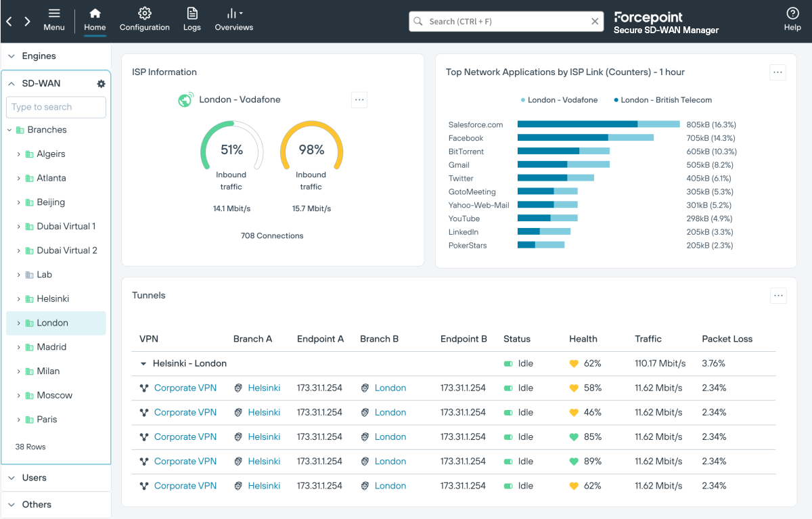Click the Type to search field
Image resolution: width=812 pixels, height=519 pixels.
[x=56, y=107]
